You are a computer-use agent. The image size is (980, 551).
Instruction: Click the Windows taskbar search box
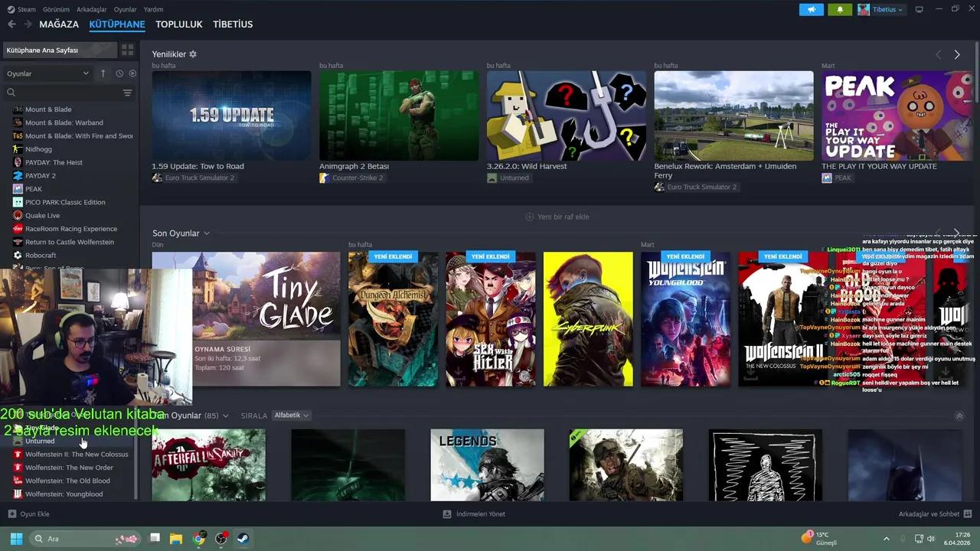[x=85, y=539]
